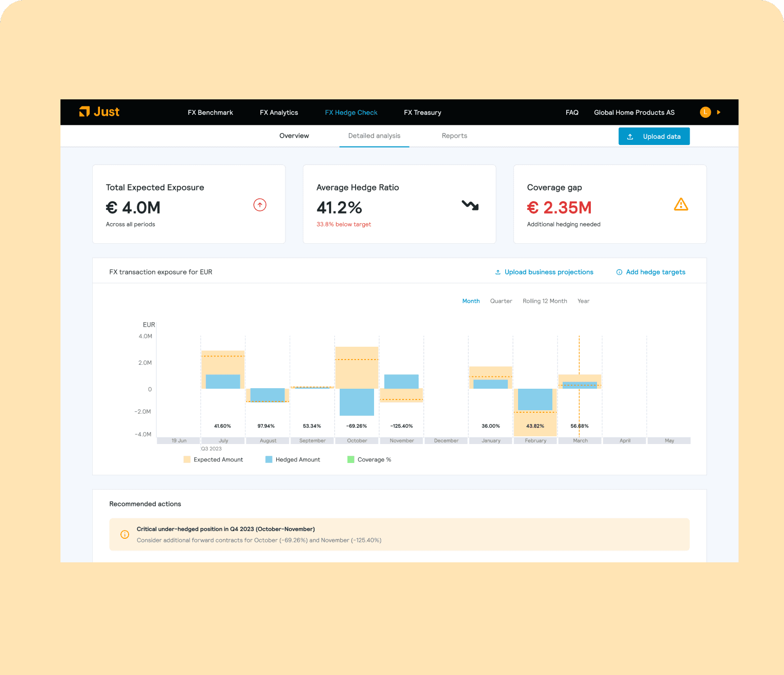Toggle the Hedged Amount legend swatch
Viewport: 784px width, 675px height.
269,459
